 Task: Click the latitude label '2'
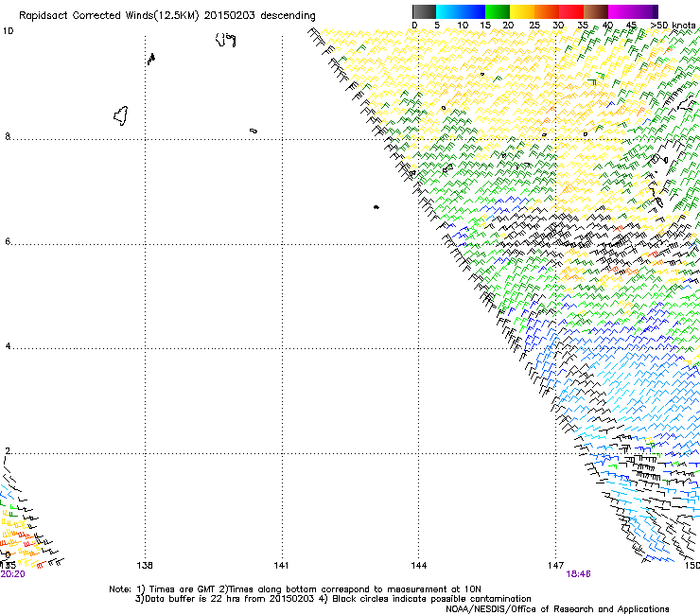pos(8,451)
